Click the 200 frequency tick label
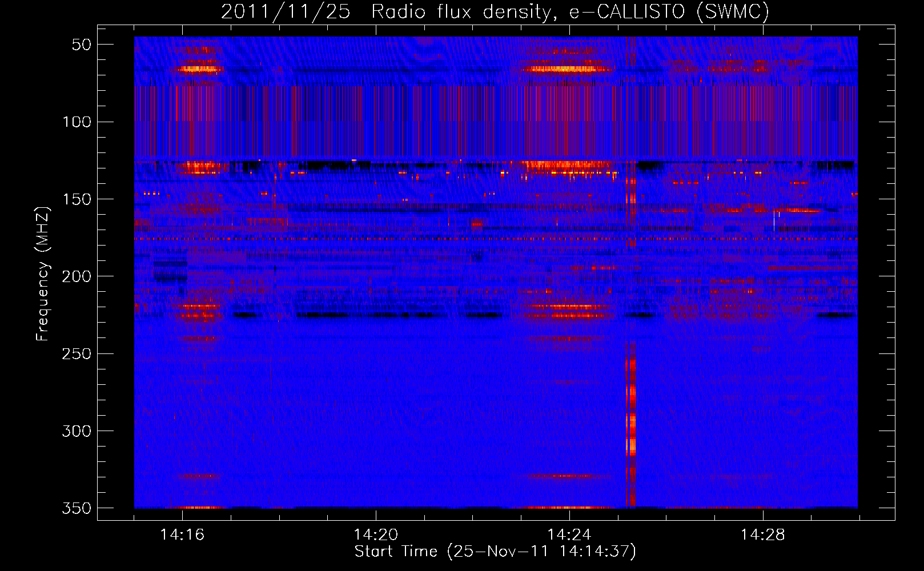924x571 pixels. click(77, 276)
